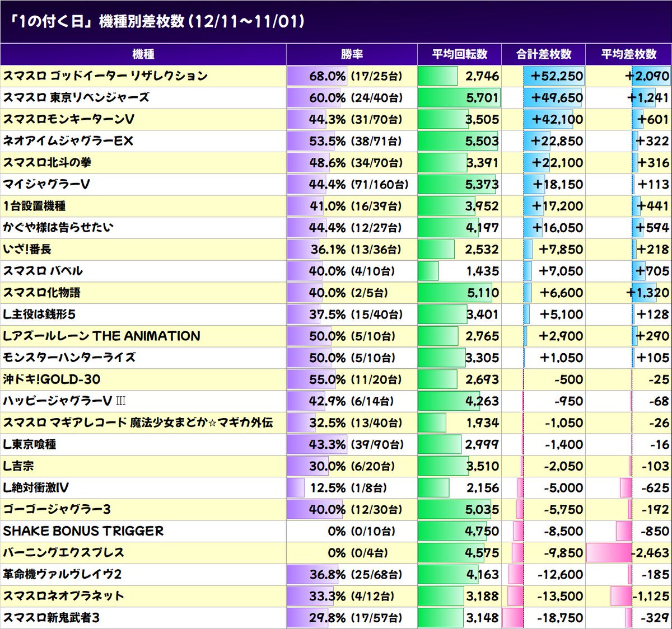Select row L絶対衝激IV
The image size is (672, 629).
pyautogui.click(x=336, y=488)
